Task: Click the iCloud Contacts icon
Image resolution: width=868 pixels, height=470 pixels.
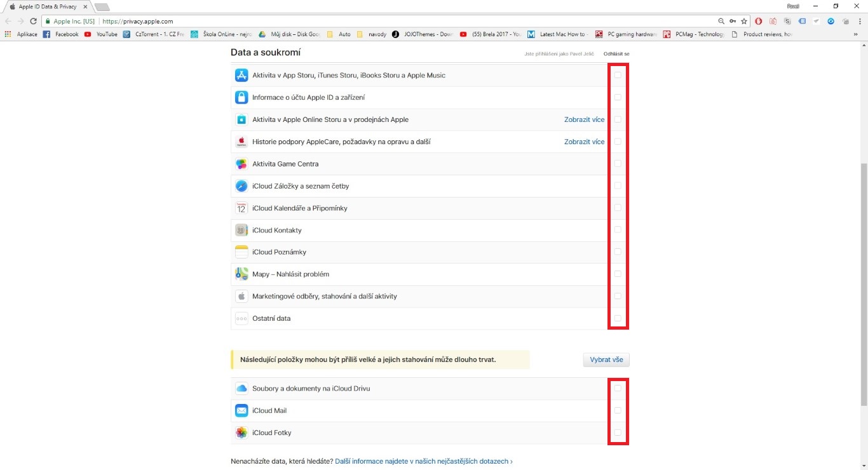Action: (241, 230)
